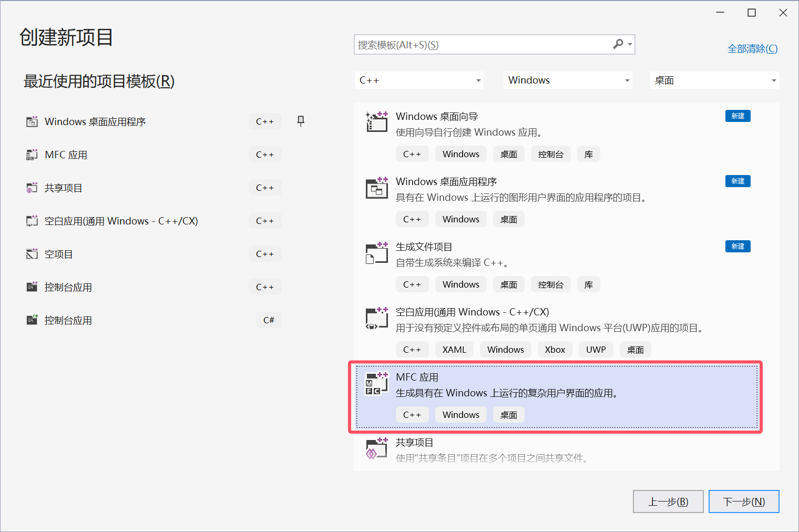Click the C# tag beside 控制台应用
The image size is (799, 532).
269,320
